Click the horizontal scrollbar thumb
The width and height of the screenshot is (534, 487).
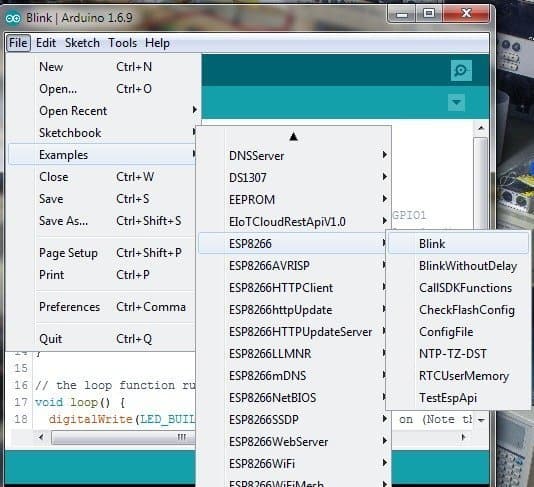click(123, 437)
